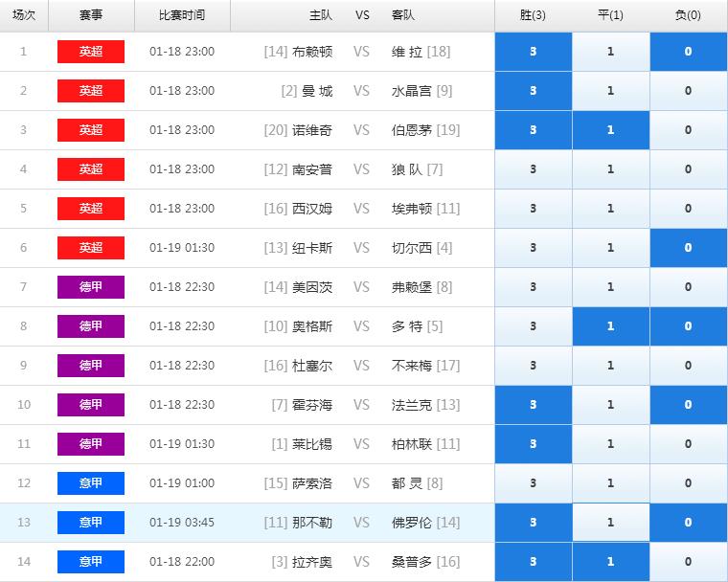This screenshot has height=582, width=728.
Task: Select loss (0) for 美因茨 vs 弗赖堡
Action: tap(688, 287)
